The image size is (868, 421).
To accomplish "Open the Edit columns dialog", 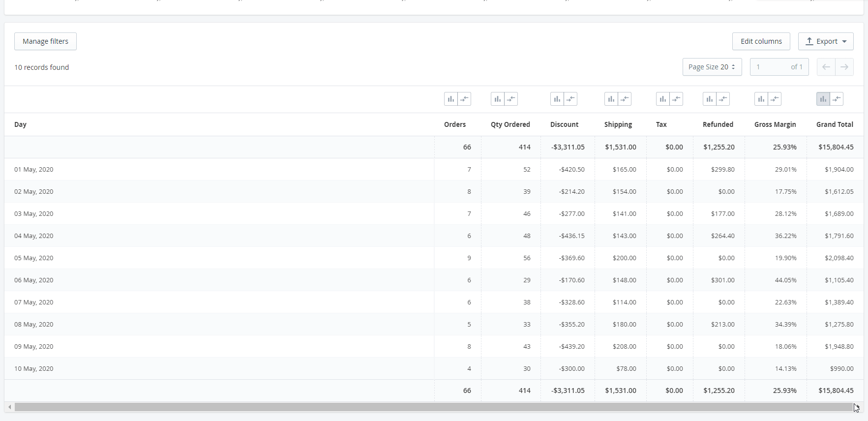I will tap(761, 41).
